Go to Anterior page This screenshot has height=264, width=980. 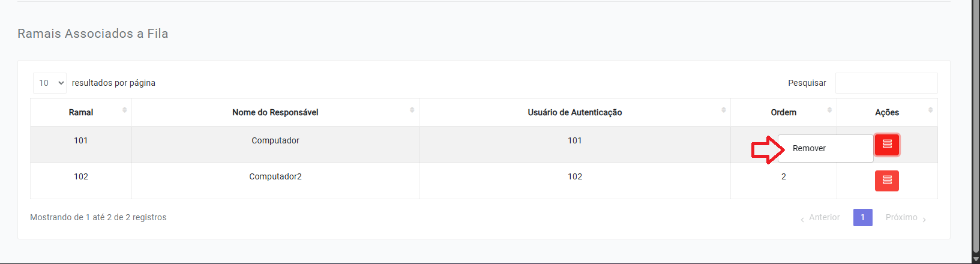click(x=820, y=218)
